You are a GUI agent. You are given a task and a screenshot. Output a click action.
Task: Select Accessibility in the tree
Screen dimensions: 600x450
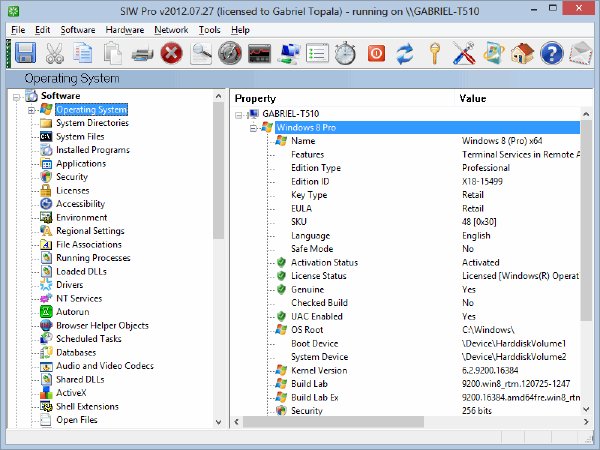(80, 204)
